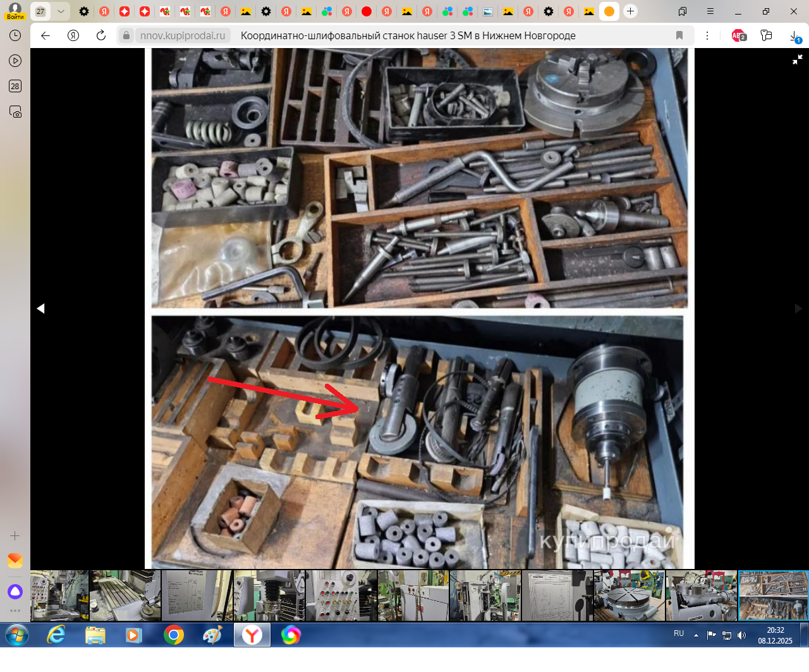The width and height of the screenshot is (809, 672).
Task: Open the AdBlock extension icon
Action: pyautogui.click(x=738, y=35)
